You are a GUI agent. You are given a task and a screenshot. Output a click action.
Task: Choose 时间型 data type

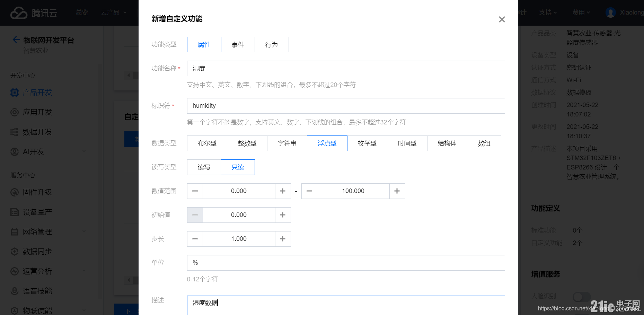pos(407,143)
